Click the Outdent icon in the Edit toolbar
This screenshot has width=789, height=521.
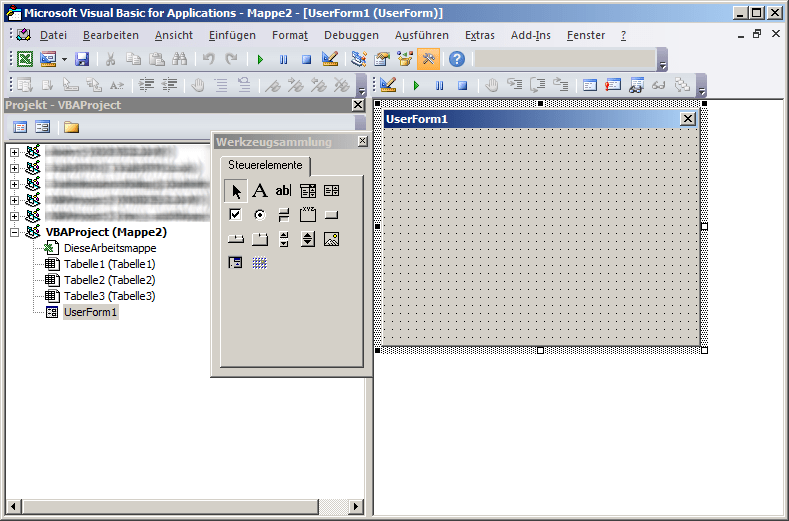(170, 85)
